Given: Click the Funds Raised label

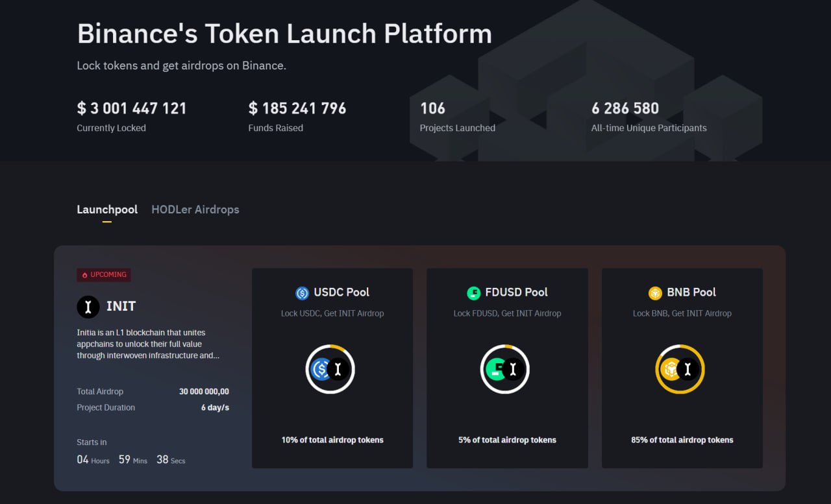Looking at the screenshot, I should tap(275, 128).
